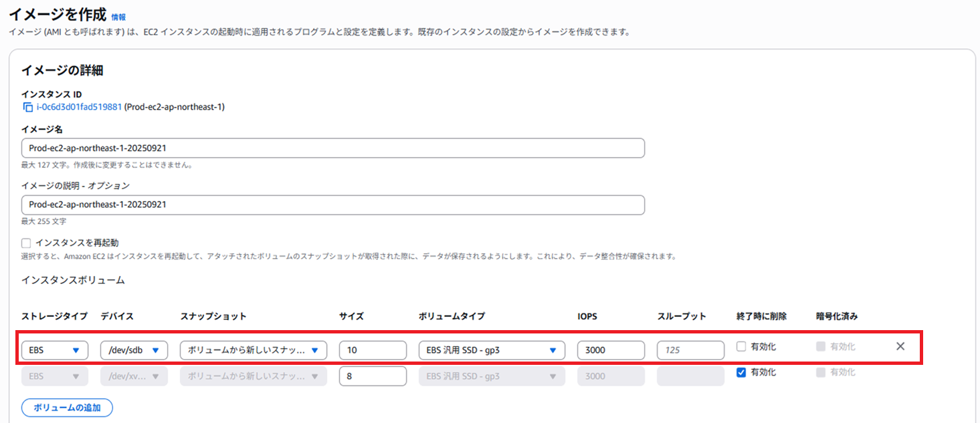Click the インスタンスボリューム heading
This screenshot has width=980, height=423.
pos(74,280)
